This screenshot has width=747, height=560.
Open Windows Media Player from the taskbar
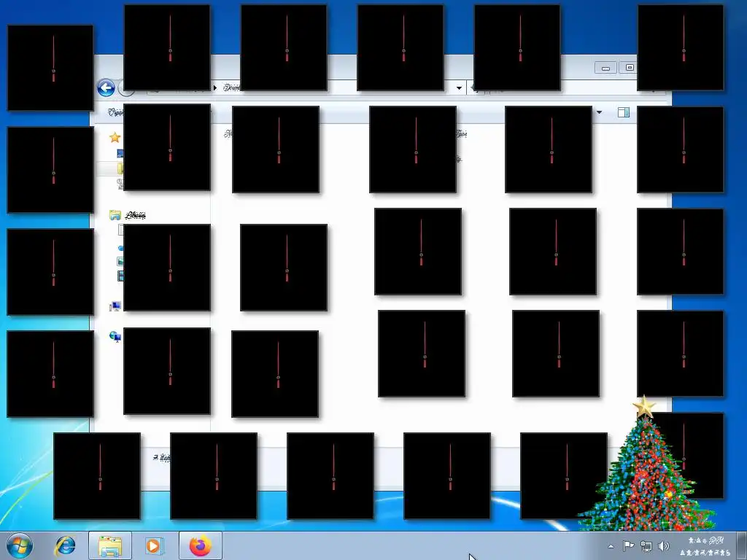click(154, 546)
